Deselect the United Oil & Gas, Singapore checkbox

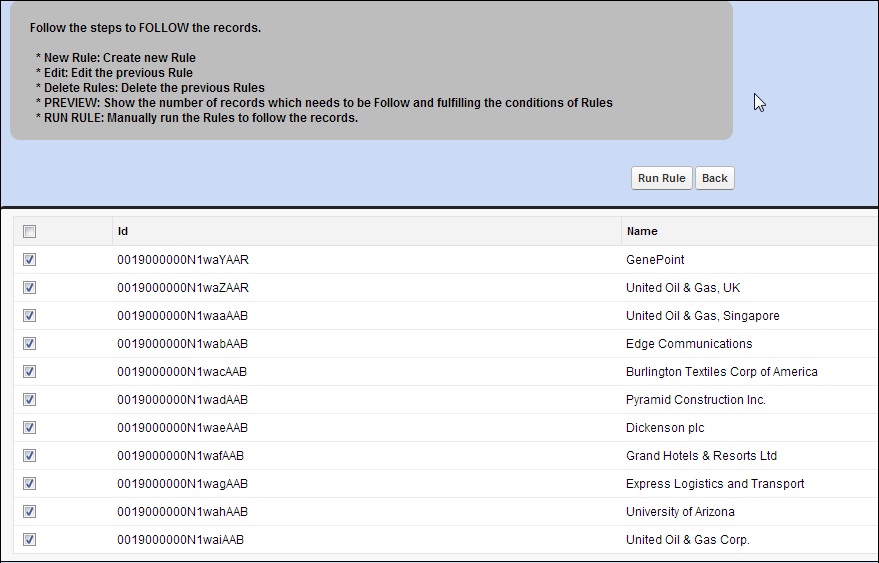29,316
